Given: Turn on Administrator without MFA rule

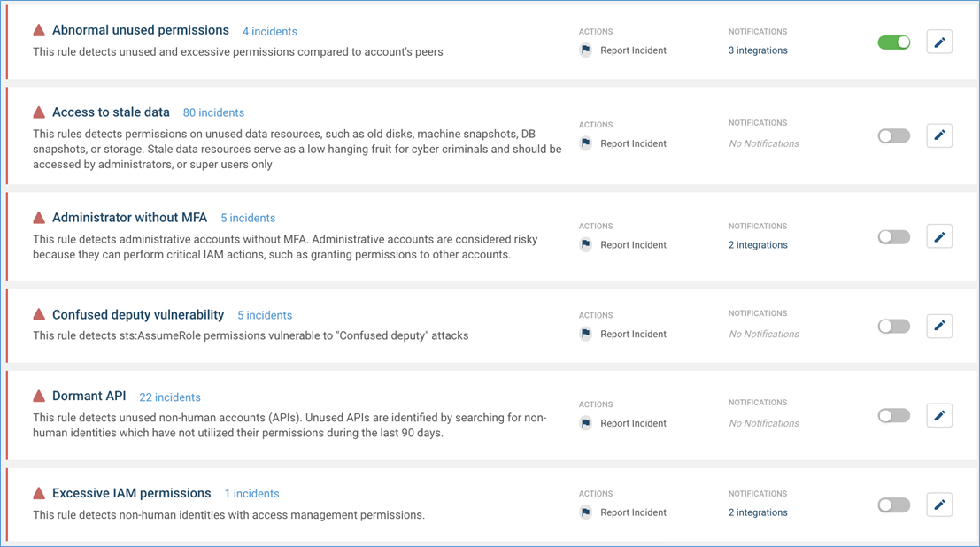Looking at the screenshot, I should pyautogui.click(x=894, y=236).
